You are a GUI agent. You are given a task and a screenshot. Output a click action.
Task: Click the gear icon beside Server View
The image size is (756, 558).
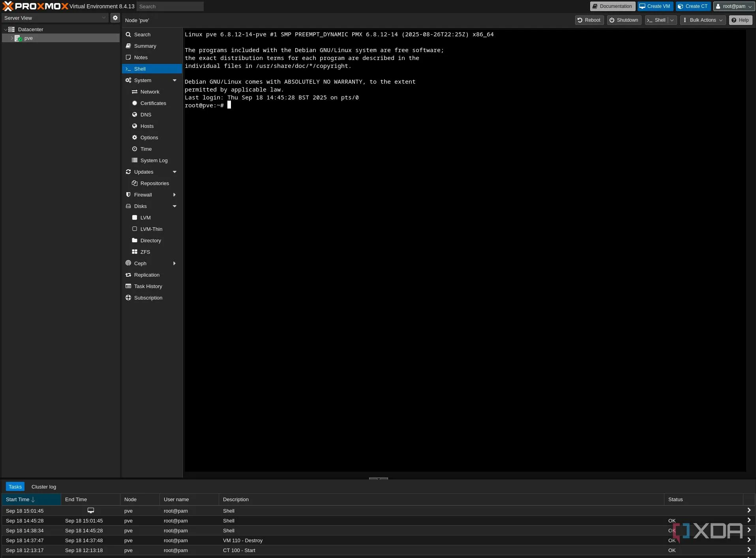click(x=115, y=18)
